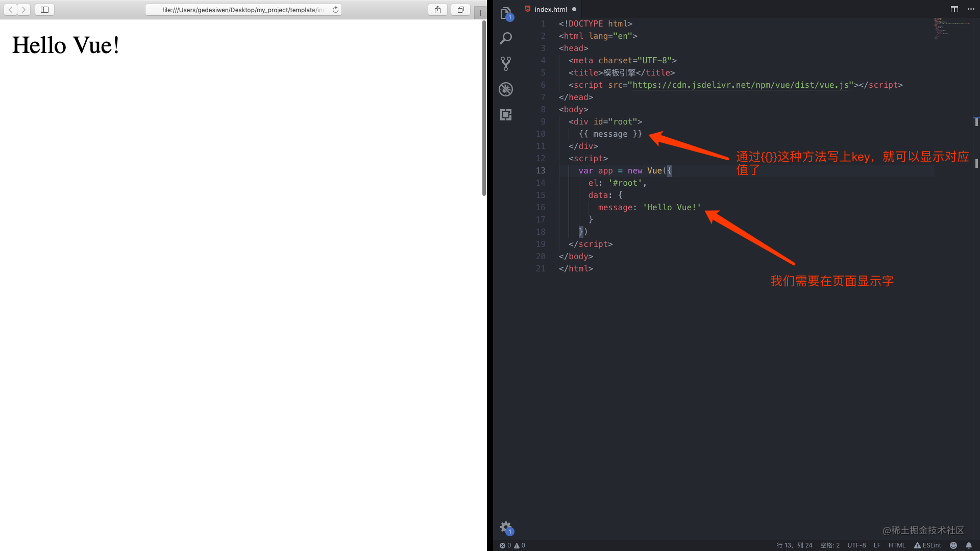Screen dimensions: 980x551
Task: Toggle the Safari sidebar
Action: point(44,9)
